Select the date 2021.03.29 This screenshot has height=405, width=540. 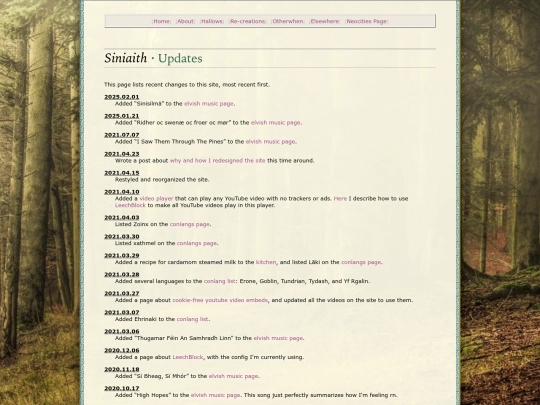pos(122,255)
